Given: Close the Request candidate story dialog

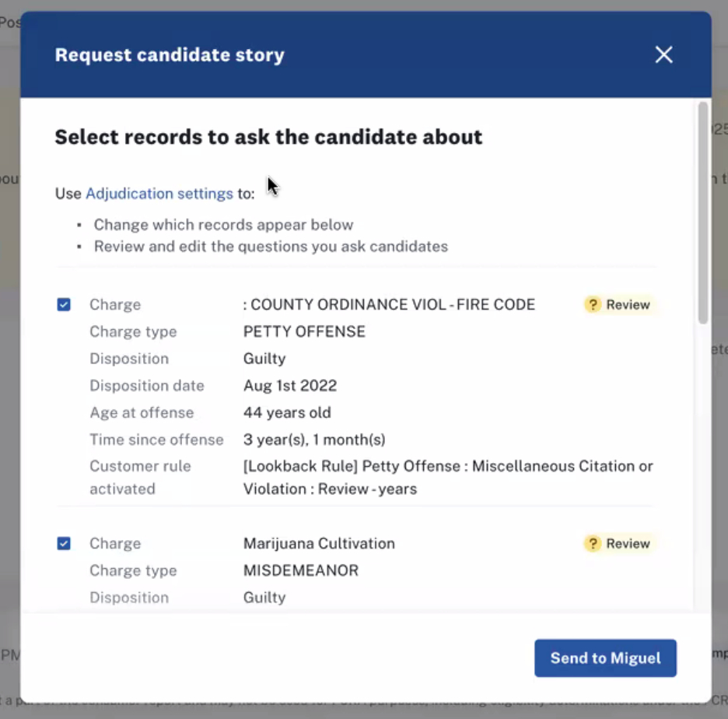Looking at the screenshot, I should (663, 54).
